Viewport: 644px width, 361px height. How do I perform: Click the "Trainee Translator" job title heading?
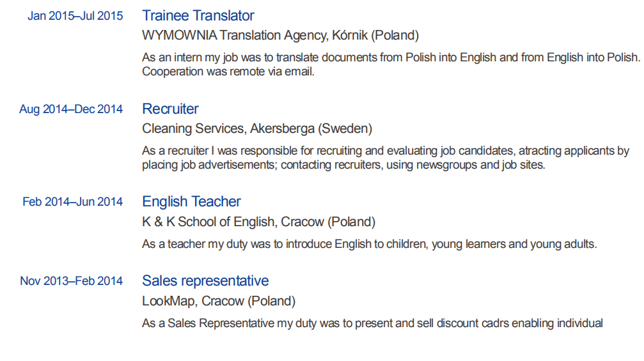pyautogui.click(x=198, y=16)
